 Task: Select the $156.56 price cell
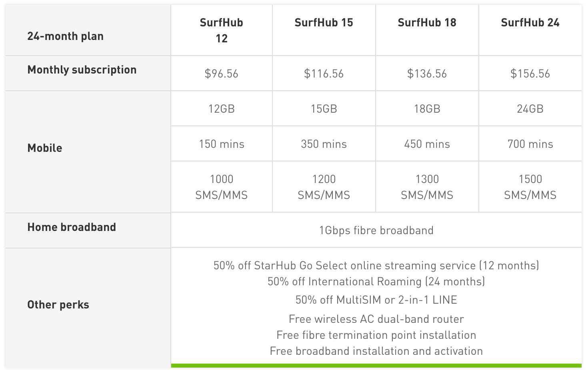coord(530,74)
